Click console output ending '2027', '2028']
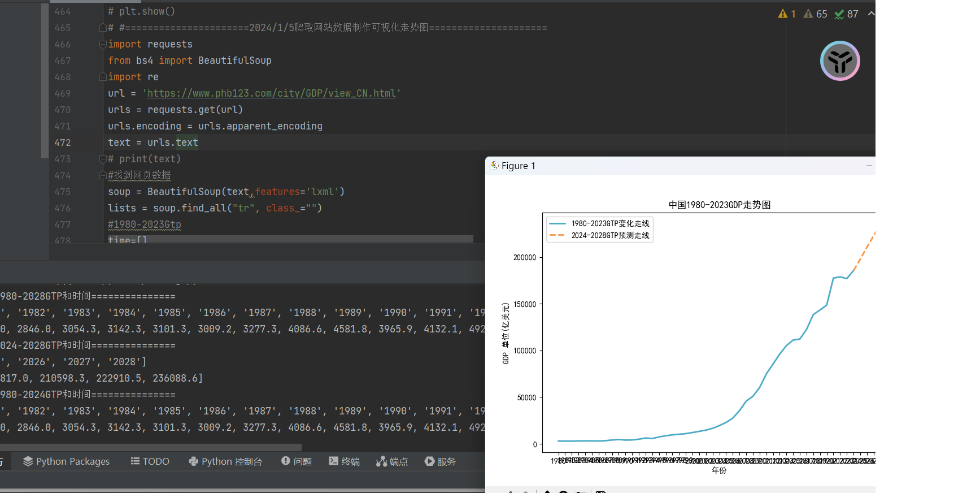 click(73, 362)
